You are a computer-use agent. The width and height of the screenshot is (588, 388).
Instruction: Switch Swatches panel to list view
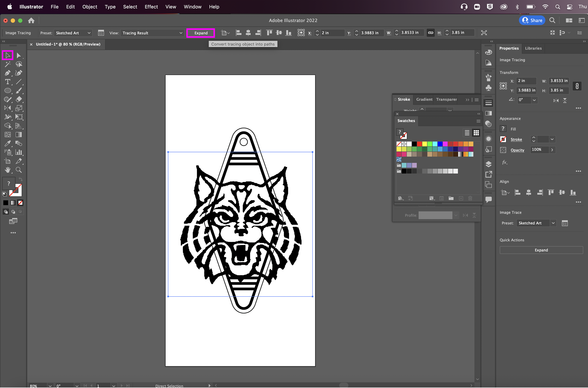(x=467, y=133)
